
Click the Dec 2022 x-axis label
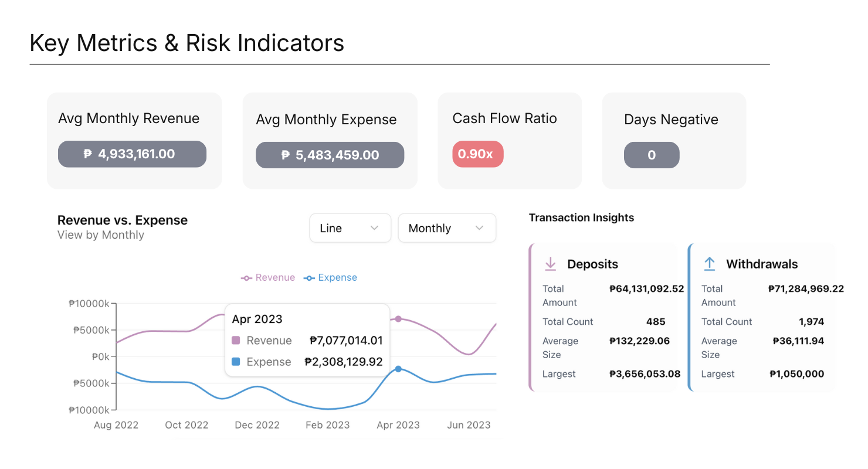pyautogui.click(x=257, y=425)
